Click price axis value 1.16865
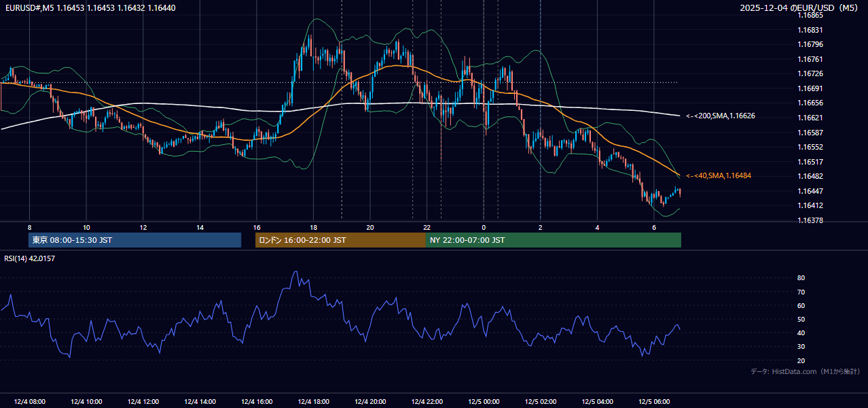Viewport: 868px width, 408px height. pyautogui.click(x=811, y=15)
